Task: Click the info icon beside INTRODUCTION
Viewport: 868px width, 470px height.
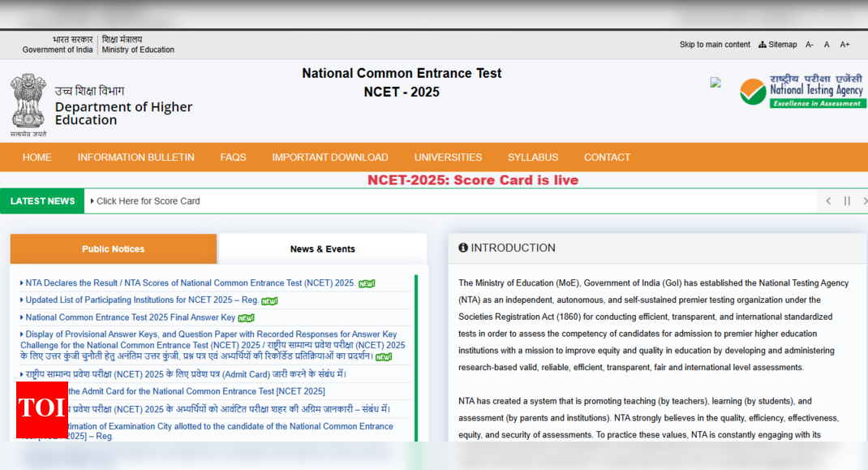Action: coord(463,248)
